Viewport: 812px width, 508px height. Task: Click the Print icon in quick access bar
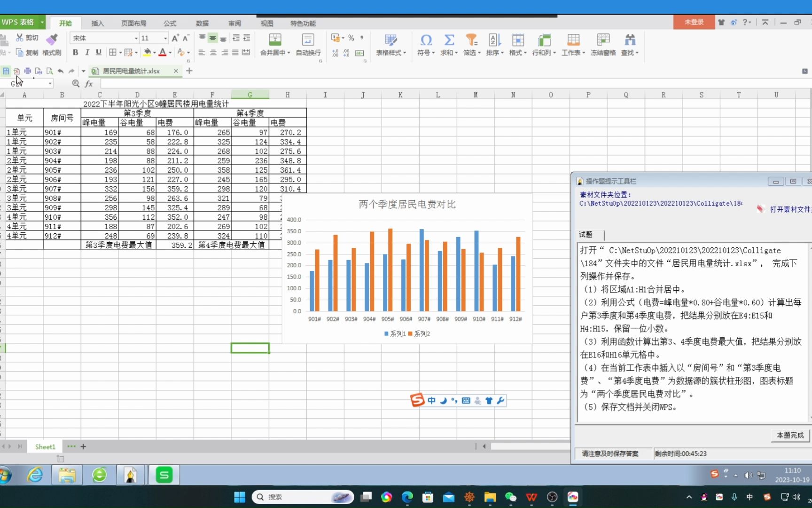tap(28, 71)
